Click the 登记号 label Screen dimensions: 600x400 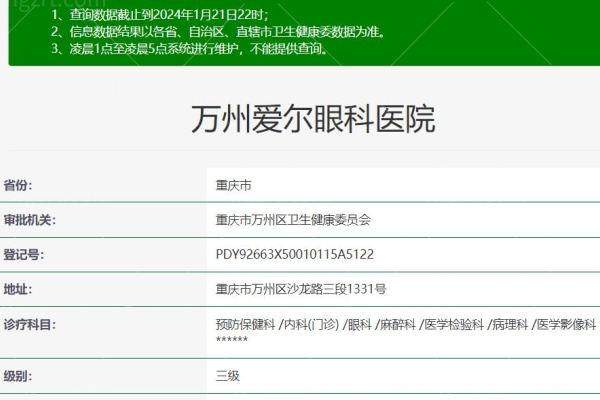[24, 254]
